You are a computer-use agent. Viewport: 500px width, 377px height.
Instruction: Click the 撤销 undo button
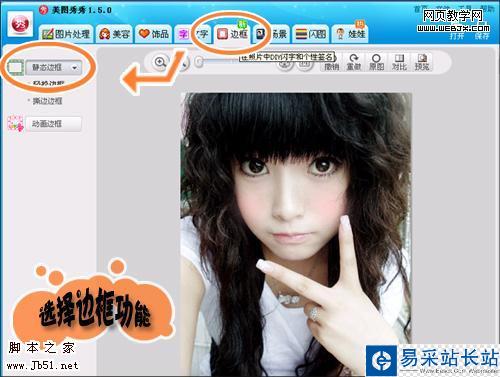tap(331, 66)
